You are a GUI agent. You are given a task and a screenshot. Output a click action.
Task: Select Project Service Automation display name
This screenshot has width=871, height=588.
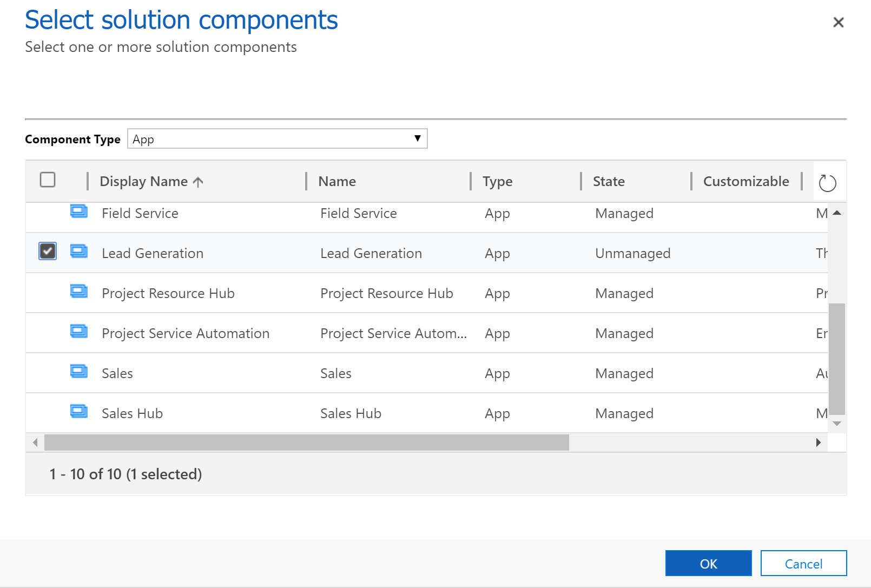coord(186,333)
